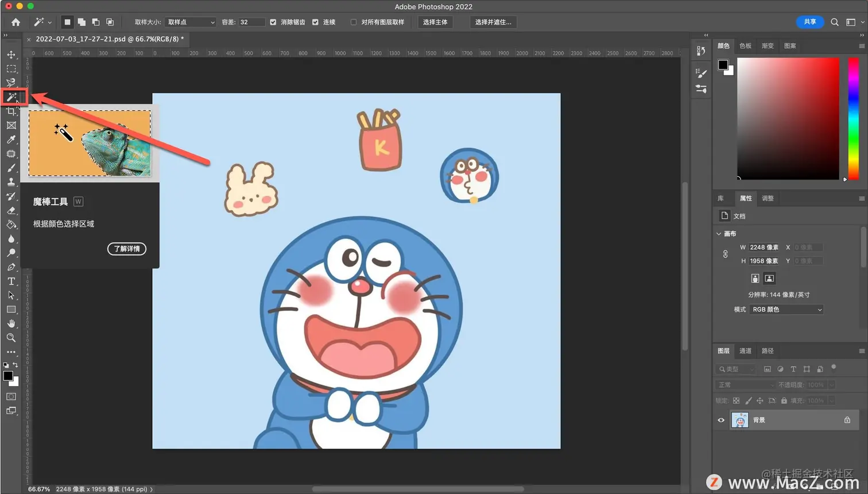Select the Magic Wand tool
This screenshot has width=868, height=494.
point(11,97)
